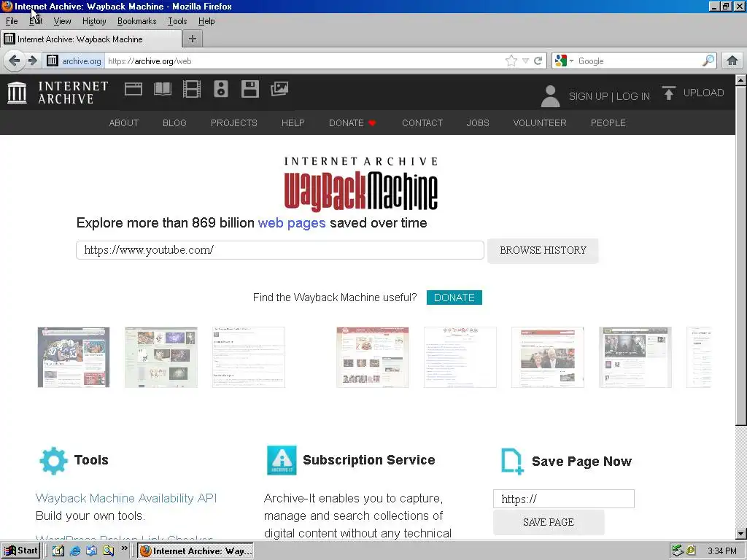Open Firefox home page icon
This screenshot has height=560, width=747.
[732, 61]
